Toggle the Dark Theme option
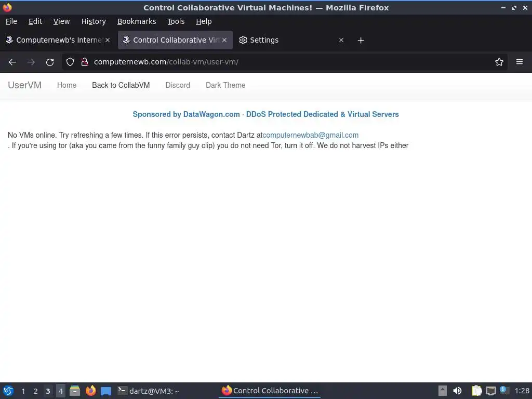Image resolution: width=532 pixels, height=399 pixels. (225, 85)
